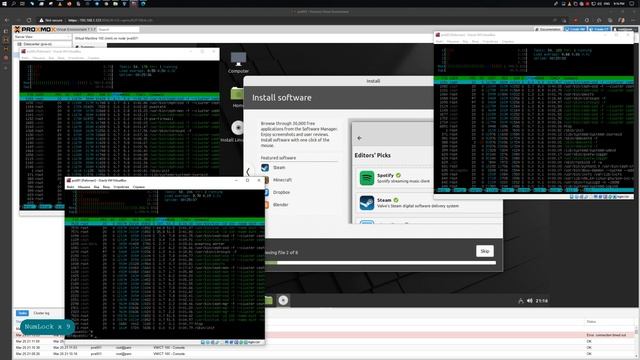Click the Create CT button
The height and width of the screenshot is (360, 640).
[599, 29]
